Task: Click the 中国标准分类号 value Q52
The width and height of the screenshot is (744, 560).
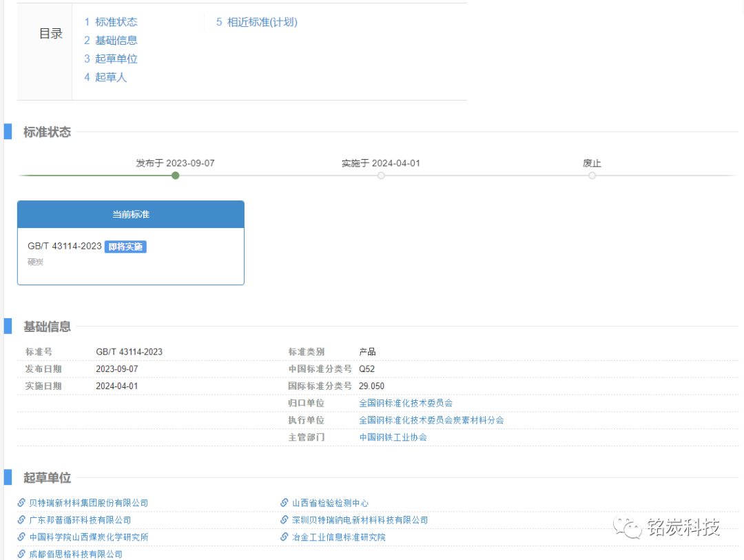Action: click(366, 369)
